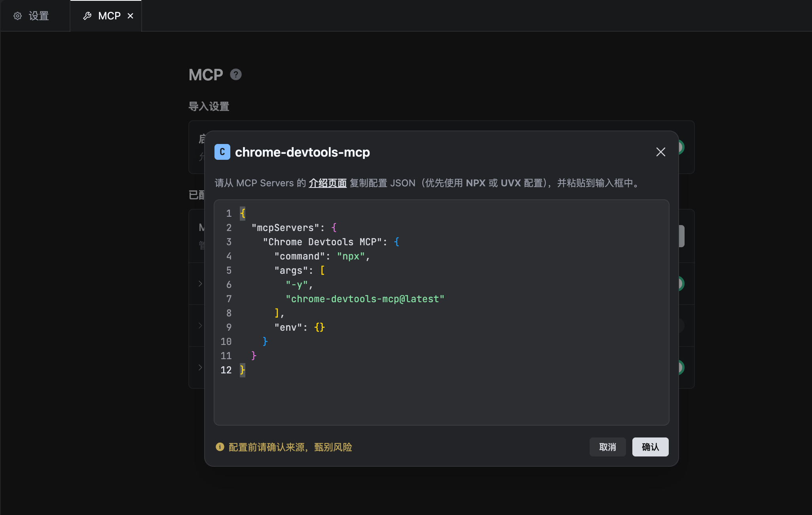Viewport: 812px width, 515px height.
Task: Expand the third server row chevron
Action: coord(200,367)
